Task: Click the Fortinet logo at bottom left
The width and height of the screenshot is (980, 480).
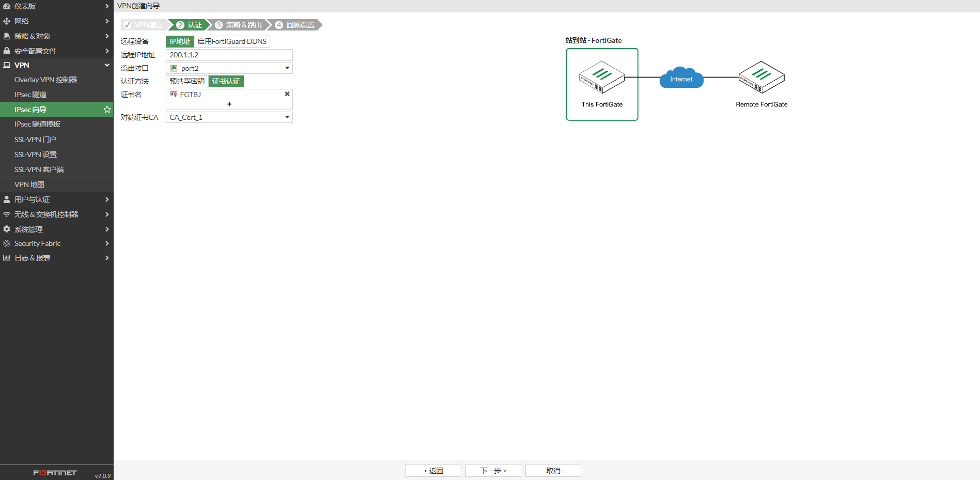Action: pyautogui.click(x=55, y=473)
